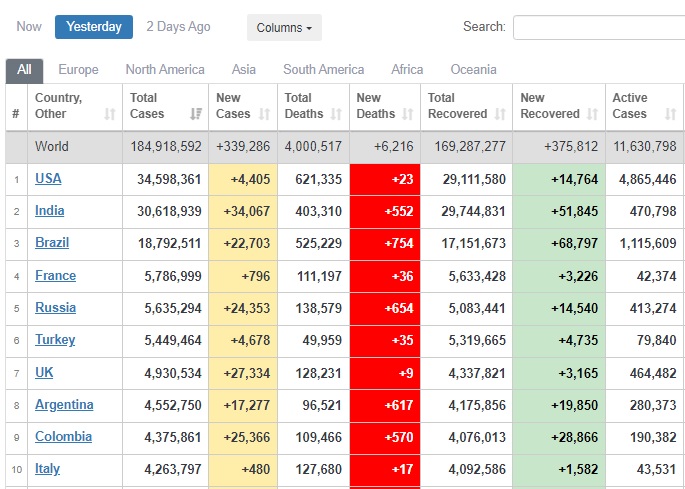685x489 pixels.
Task: Click the World row label
Action: point(52,146)
